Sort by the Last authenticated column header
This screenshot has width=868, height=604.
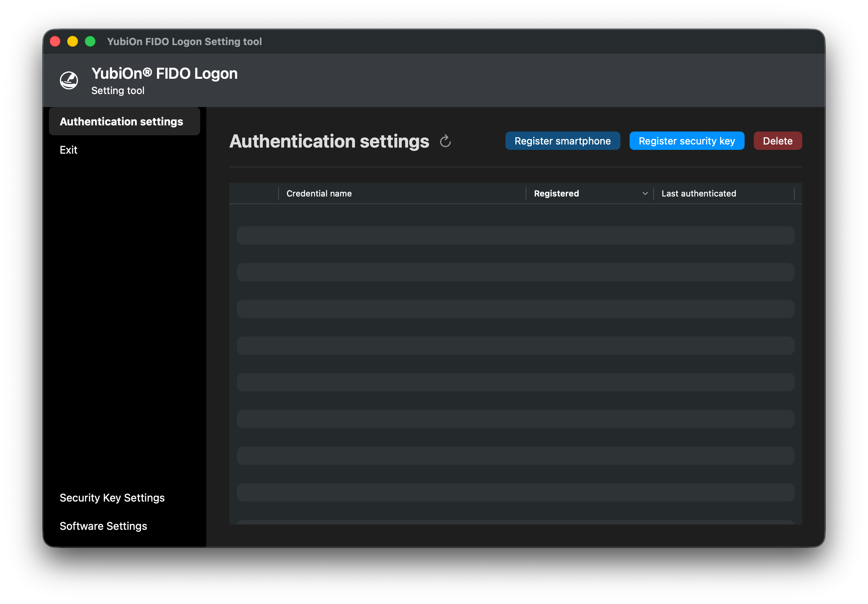(x=724, y=193)
